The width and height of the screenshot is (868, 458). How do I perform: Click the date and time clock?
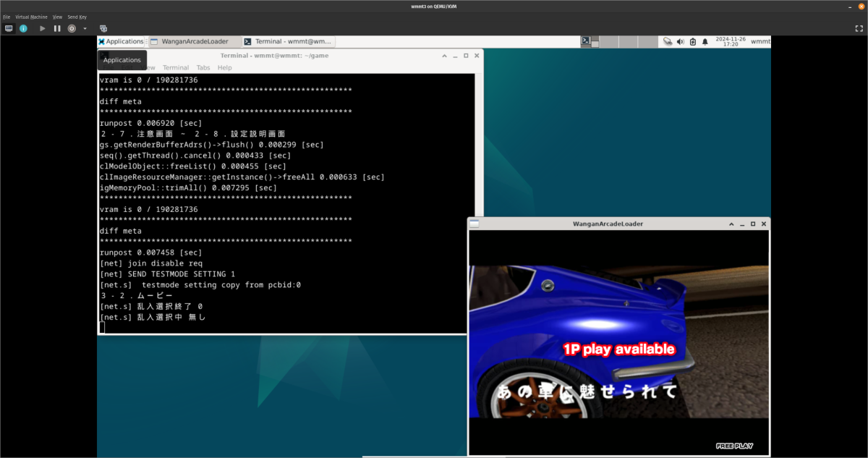coord(731,41)
